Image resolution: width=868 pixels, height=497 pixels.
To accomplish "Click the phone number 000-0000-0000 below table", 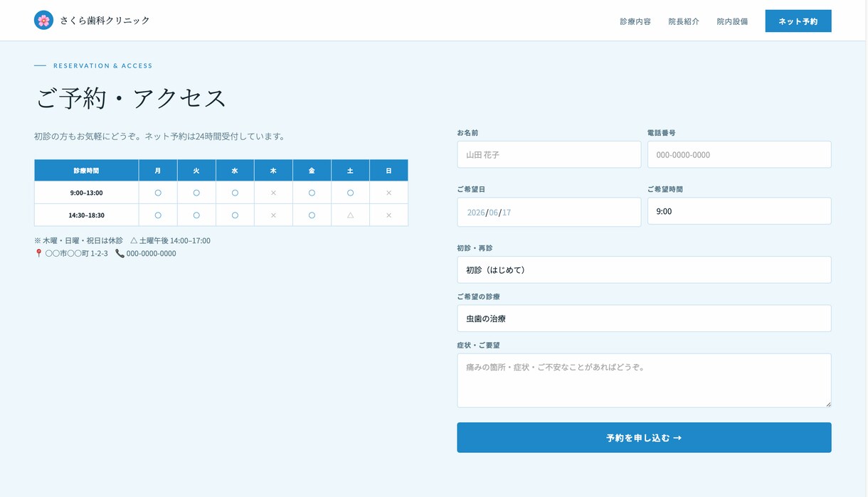I will pyautogui.click(x=152, y=253).
